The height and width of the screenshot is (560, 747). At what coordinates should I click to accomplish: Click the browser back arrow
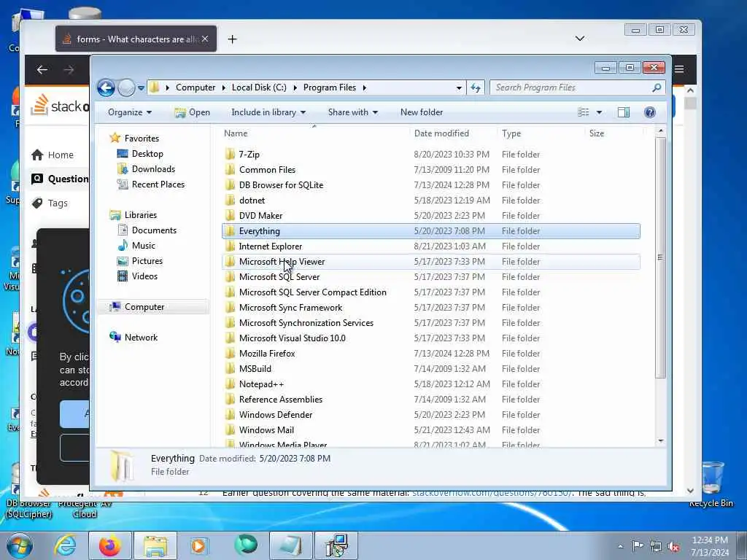[42, 70]
